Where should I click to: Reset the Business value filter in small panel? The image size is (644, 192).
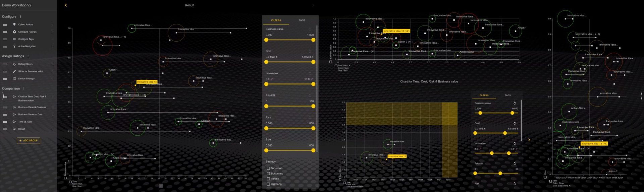click(x=515, y=103)
